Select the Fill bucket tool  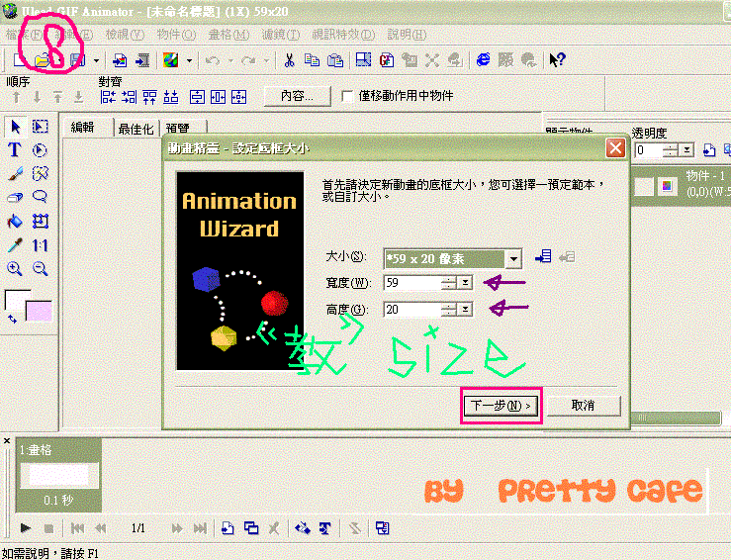tap(15, 221)
